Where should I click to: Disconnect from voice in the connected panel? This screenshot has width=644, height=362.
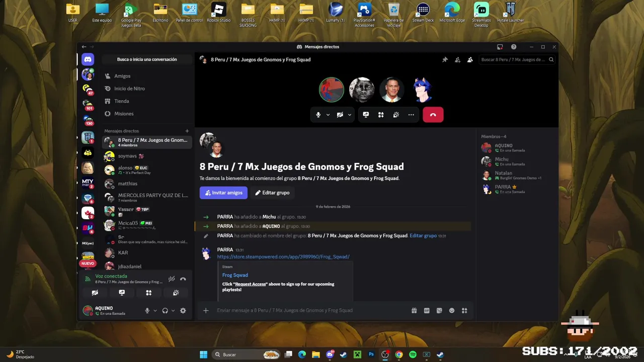(183, 279)
